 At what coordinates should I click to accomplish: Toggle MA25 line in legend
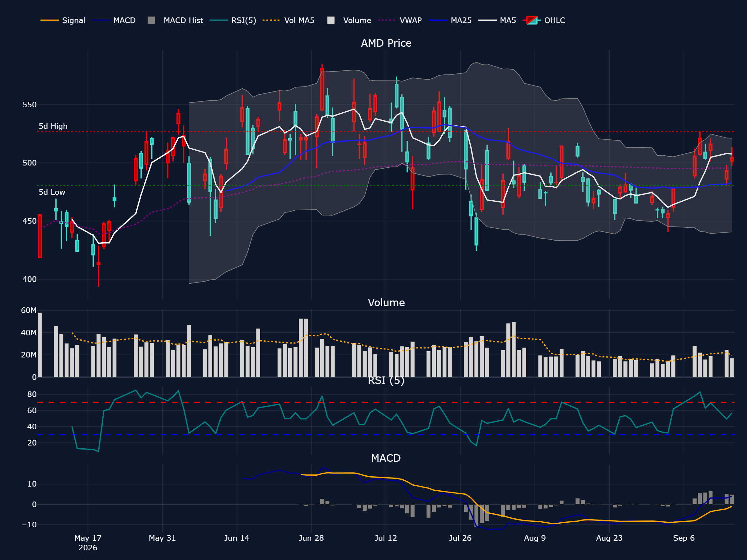(450, 20)
